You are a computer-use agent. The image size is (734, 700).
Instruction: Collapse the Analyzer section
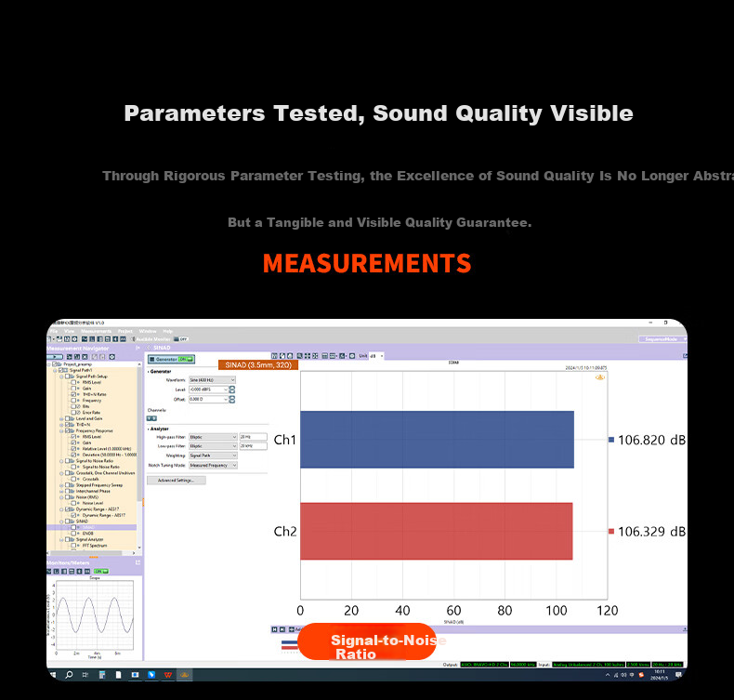pos(149,429)
